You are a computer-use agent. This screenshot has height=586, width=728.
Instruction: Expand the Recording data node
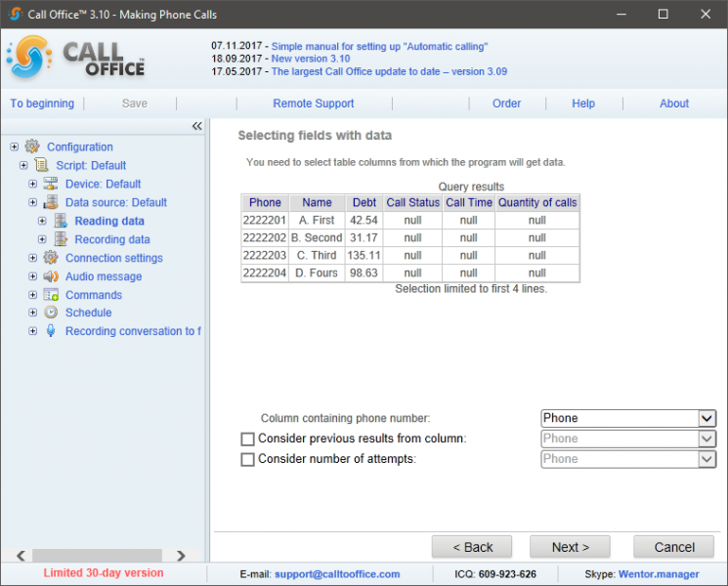point(42,239)
